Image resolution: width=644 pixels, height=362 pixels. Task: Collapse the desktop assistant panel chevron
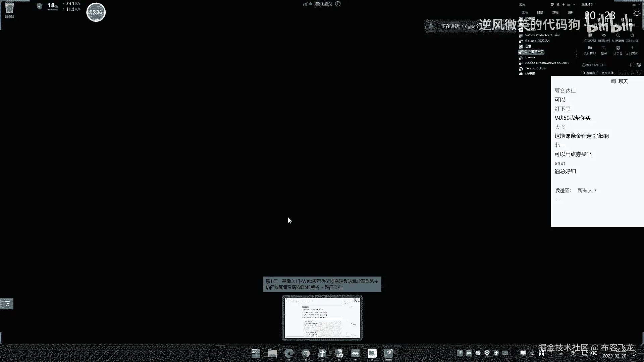pos(639,4)
